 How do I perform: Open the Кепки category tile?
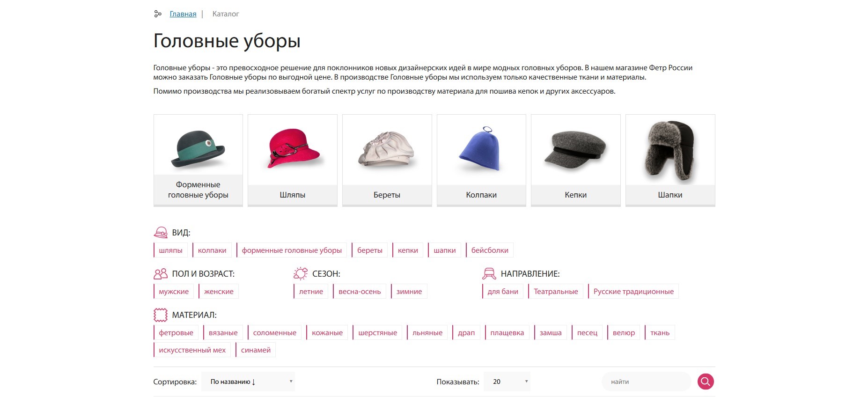click(x=575, y=160)
